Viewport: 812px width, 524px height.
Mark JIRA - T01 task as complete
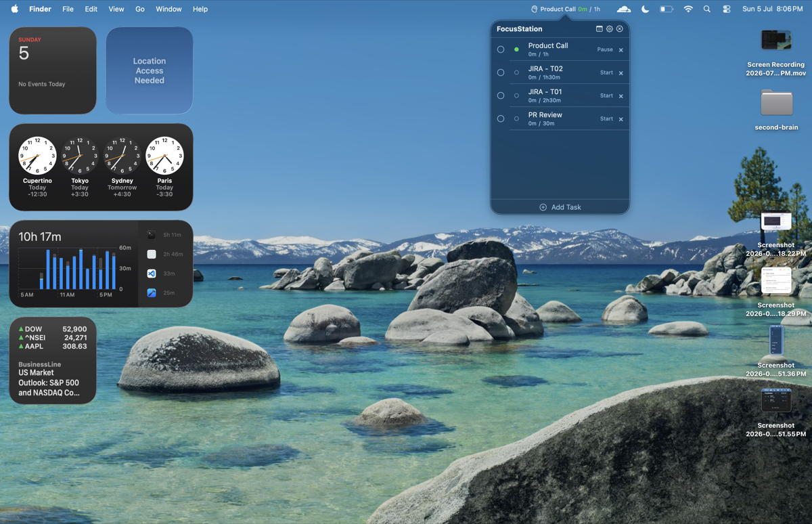(501, 95)
